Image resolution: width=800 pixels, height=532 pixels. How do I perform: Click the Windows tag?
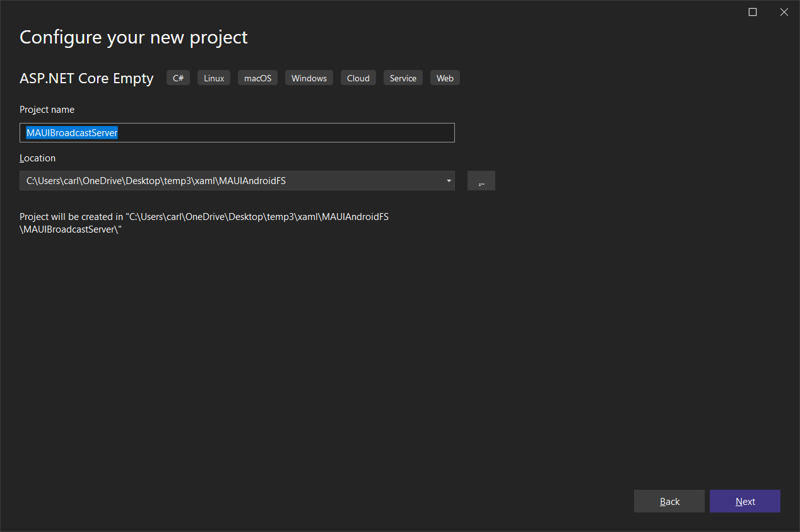point(309,78)
